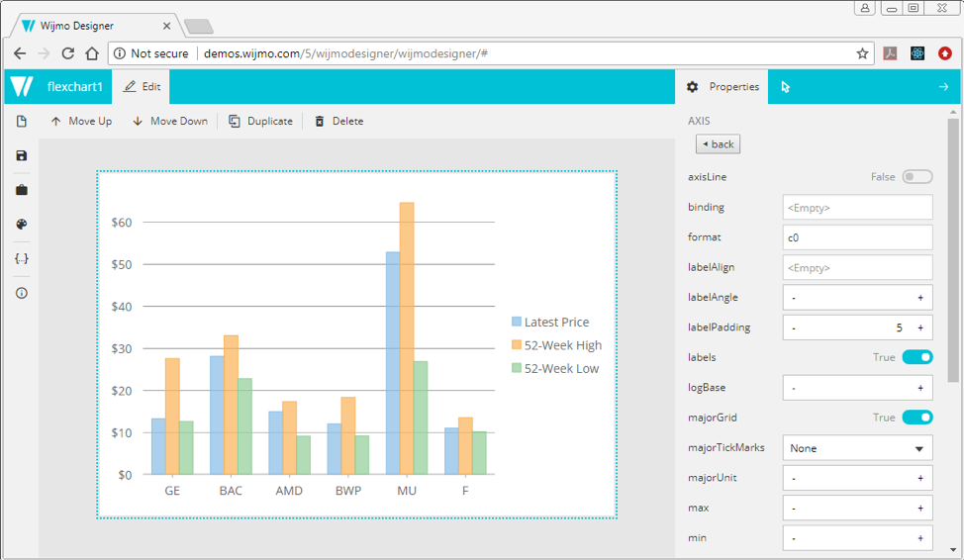Move the control up

pos(81,121)
